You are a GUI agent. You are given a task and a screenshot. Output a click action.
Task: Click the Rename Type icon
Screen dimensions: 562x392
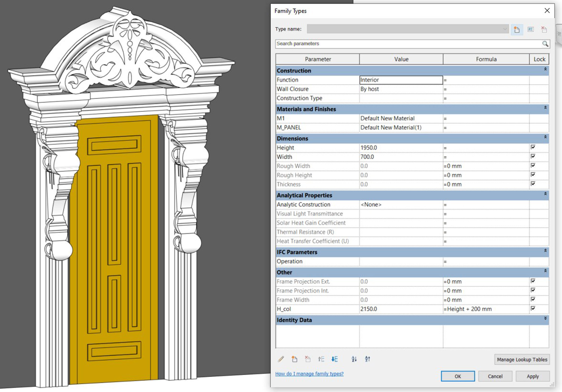tap(530, 30)
